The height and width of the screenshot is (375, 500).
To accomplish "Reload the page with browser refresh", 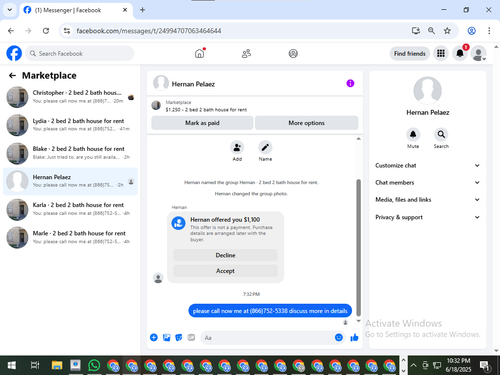I will point(46,31).
